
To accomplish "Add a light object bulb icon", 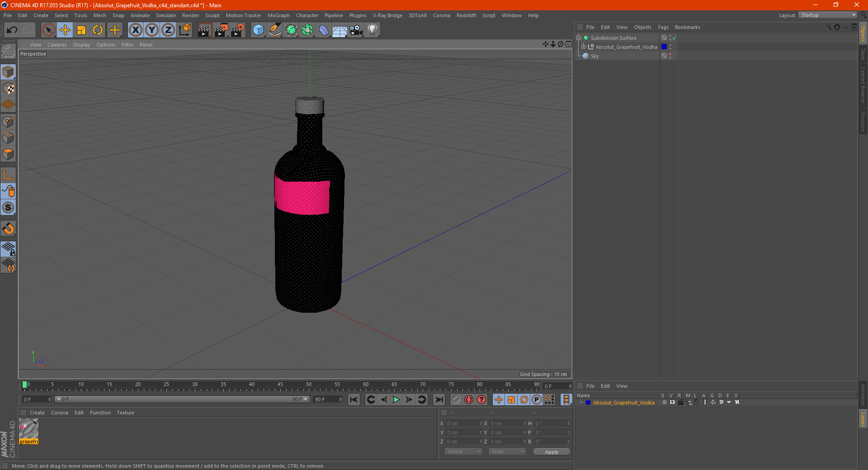I will click(x=373, y=30).
